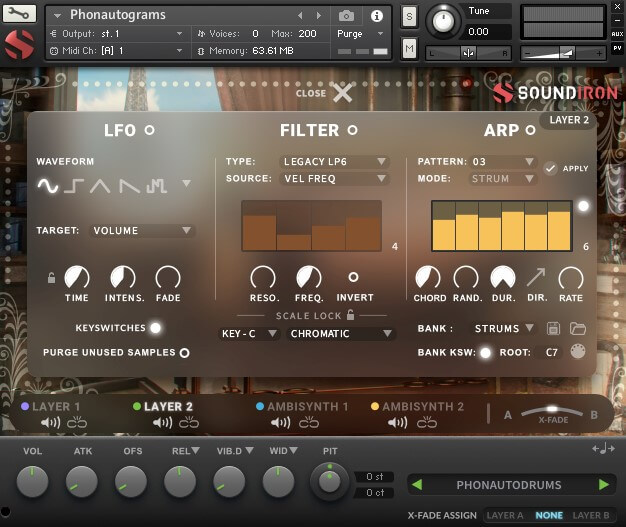Load ARP bank with folder icon
This screenshot has height=527, width=626.
coord(577,329)
